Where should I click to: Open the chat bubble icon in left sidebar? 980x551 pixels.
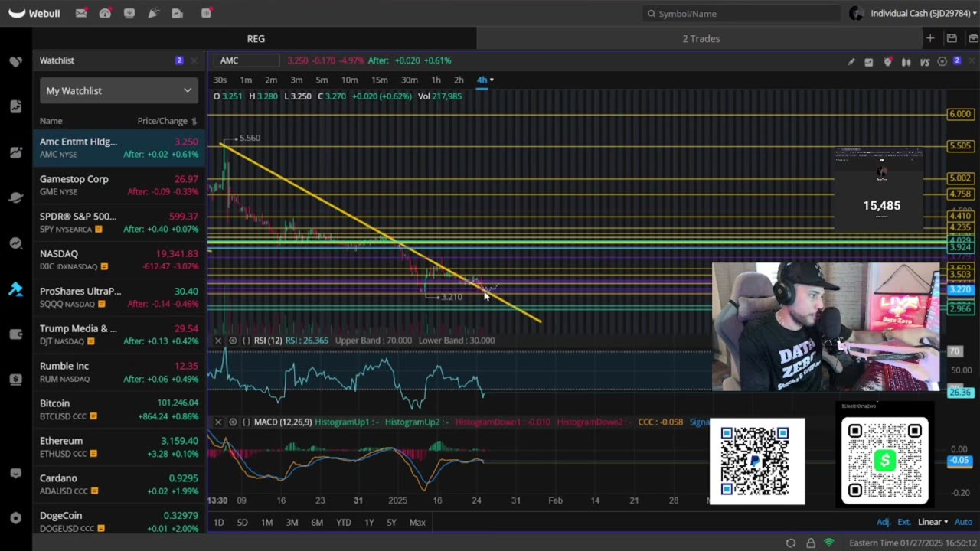pyautogui.click(x=16, y=473)
